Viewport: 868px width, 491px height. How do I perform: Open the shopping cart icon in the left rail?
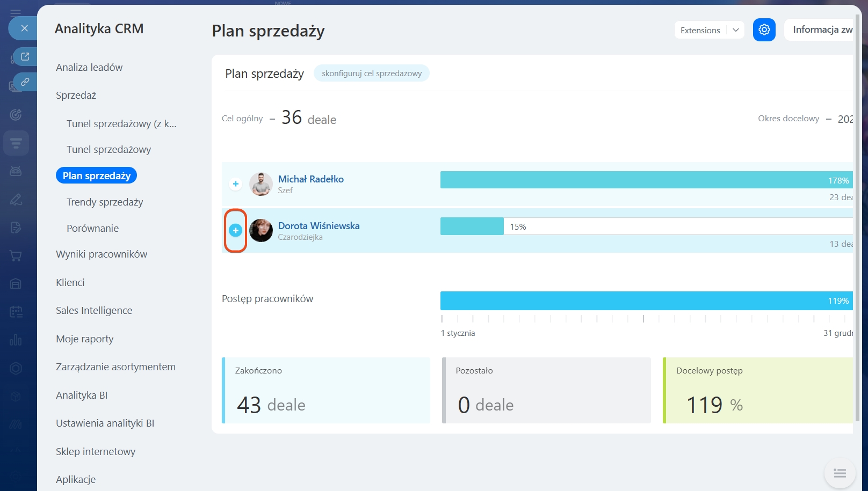pos(16,256)
